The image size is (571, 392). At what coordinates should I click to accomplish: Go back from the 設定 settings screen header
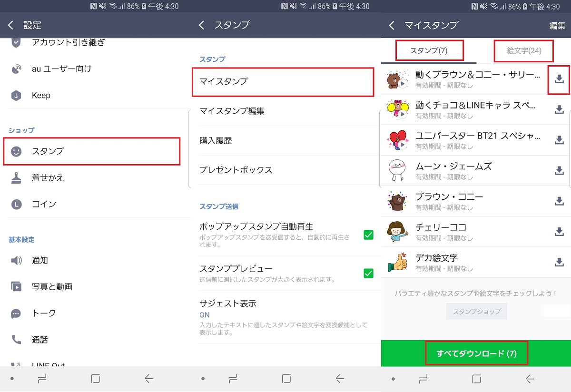coord(10,25)
